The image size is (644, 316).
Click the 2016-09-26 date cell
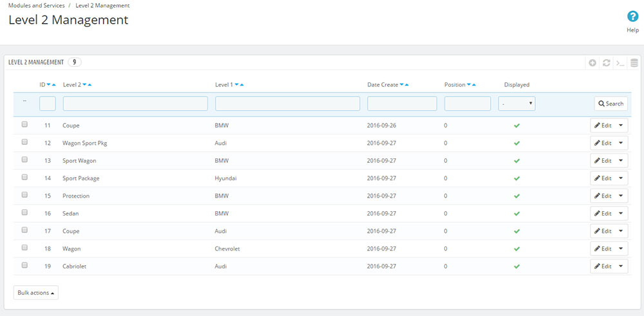click(381, 125)
